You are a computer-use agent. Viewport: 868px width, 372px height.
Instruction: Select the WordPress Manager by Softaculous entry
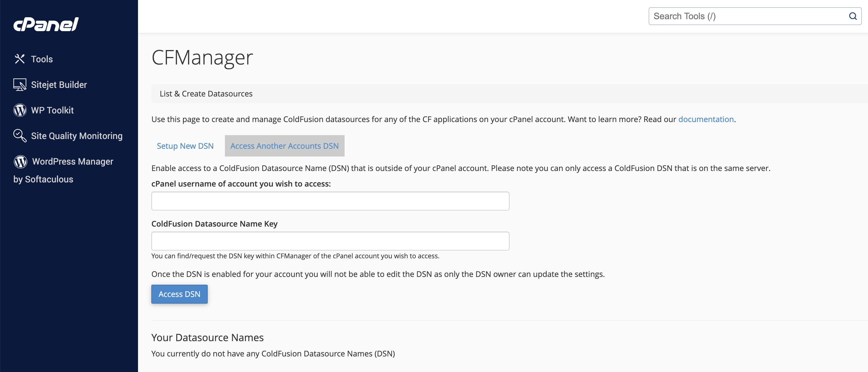tap(73, 161)
